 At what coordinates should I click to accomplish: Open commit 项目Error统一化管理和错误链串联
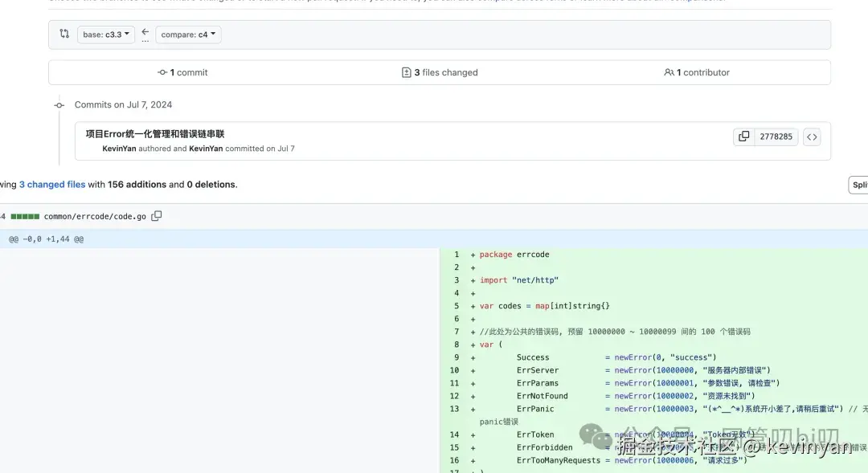[155, 134]
